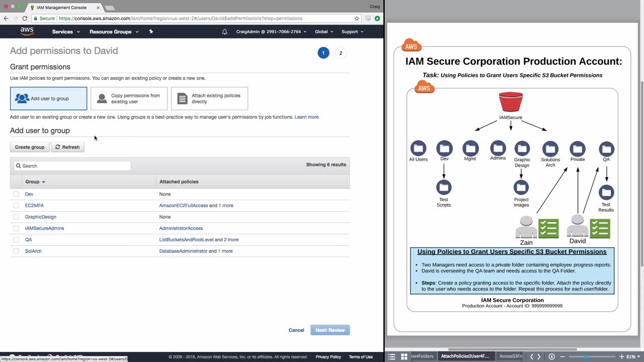Open the Global region dropdown

324,32
